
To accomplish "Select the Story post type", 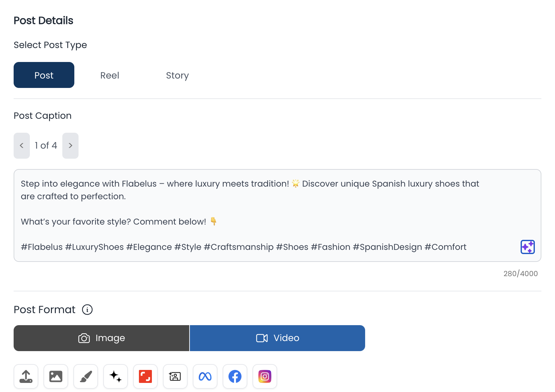I will click(x=177, y=75).
